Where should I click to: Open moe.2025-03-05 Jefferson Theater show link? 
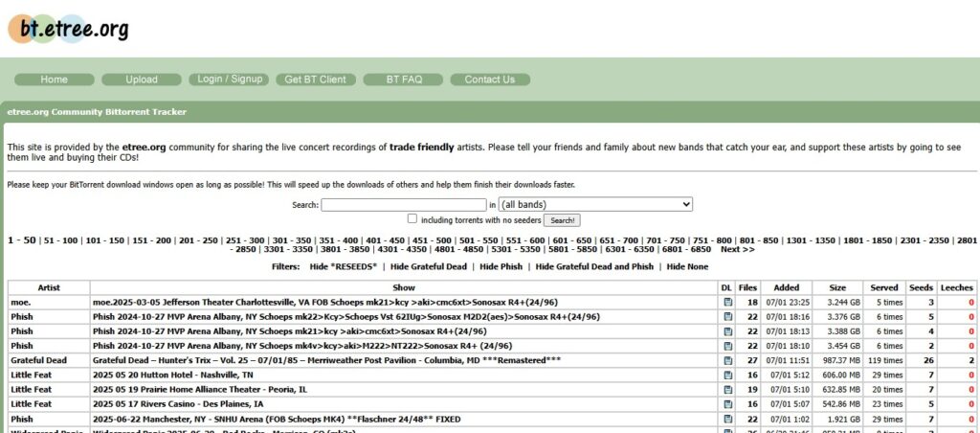coord(325,302)
